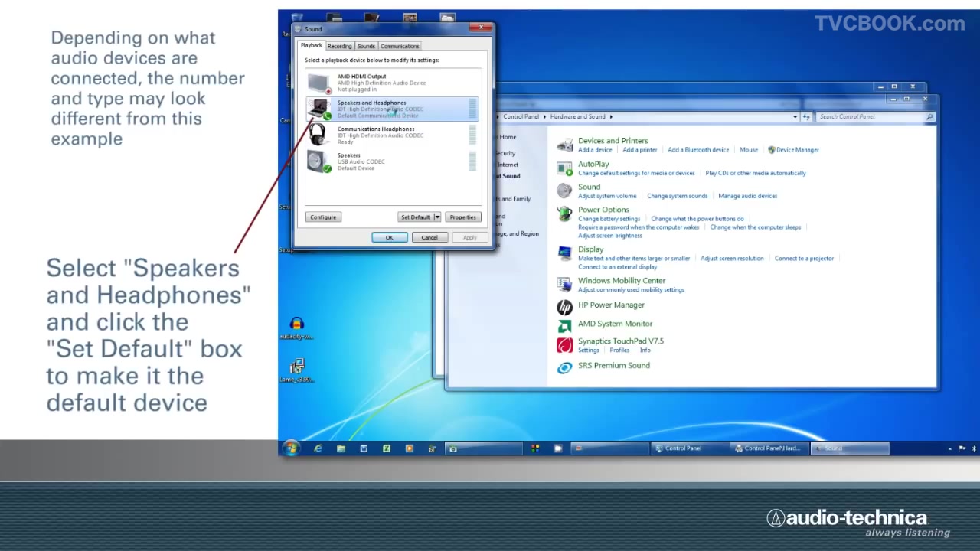Click the Set Default button

[416, 217]
